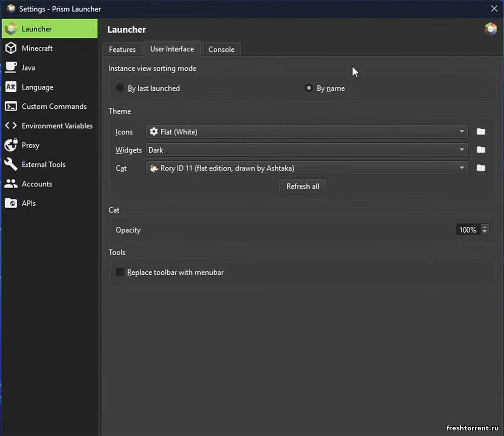Switch to the Console tab
The width and height of the screenshot is (504, 436).
pos(221,49)
